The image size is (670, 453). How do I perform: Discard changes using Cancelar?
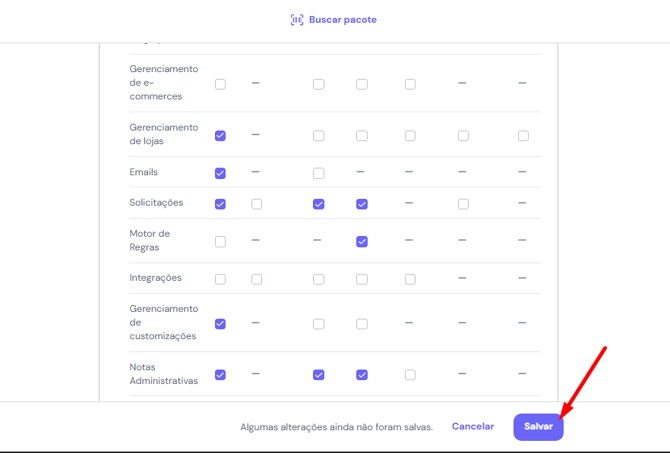pyautogui.click(x=473, y=426)
